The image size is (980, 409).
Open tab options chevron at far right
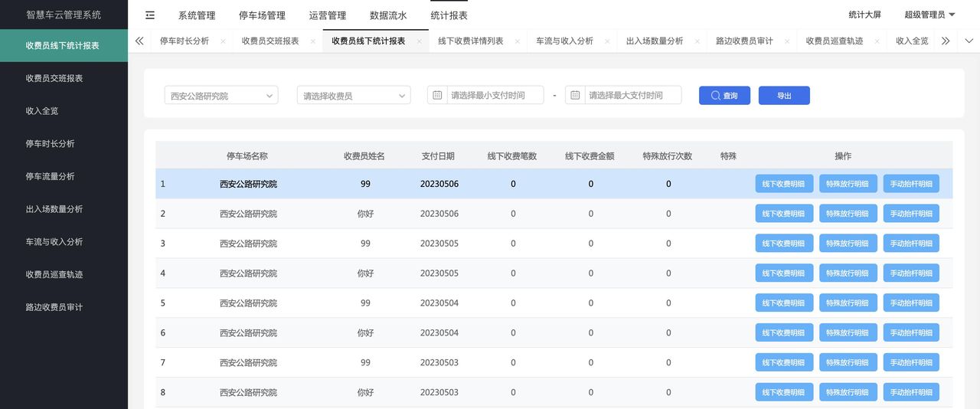point(968,41)
